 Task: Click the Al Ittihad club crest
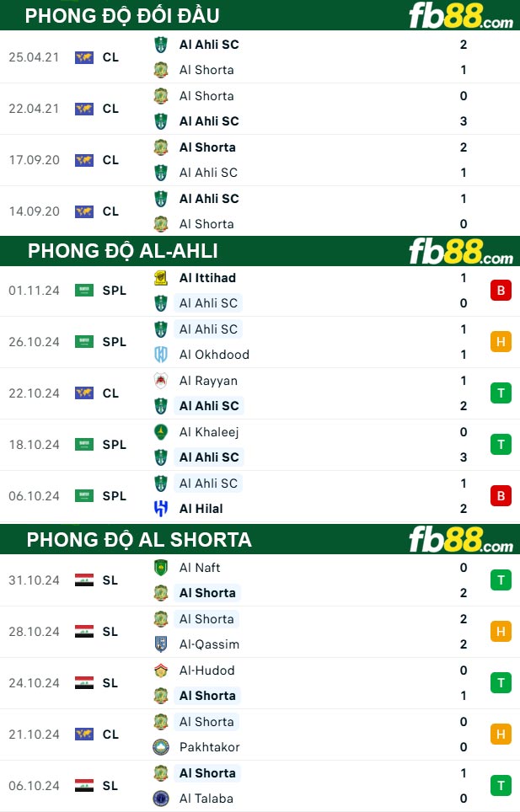click(160, 278)
